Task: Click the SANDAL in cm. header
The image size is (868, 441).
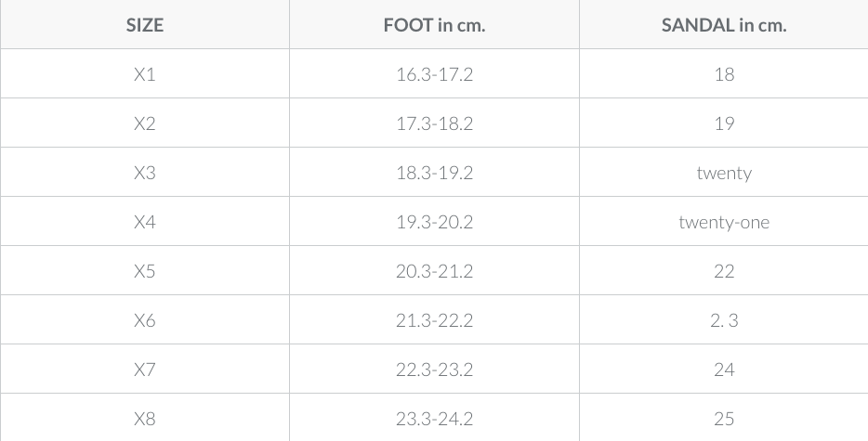Action: click(724, 25)
